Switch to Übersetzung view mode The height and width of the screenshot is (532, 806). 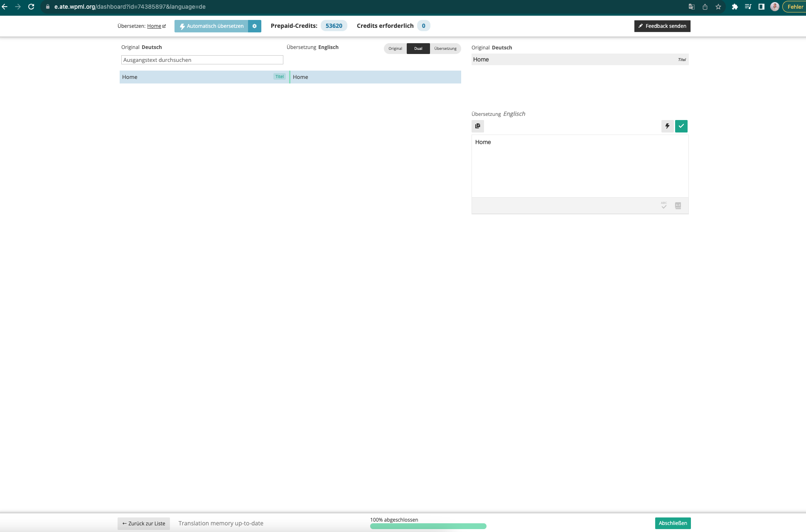point(445,49)
